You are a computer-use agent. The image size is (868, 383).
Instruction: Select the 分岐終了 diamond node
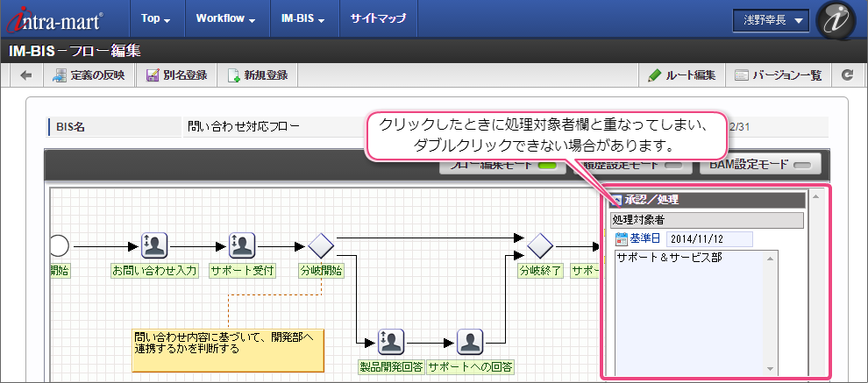[x=540, y=245]
